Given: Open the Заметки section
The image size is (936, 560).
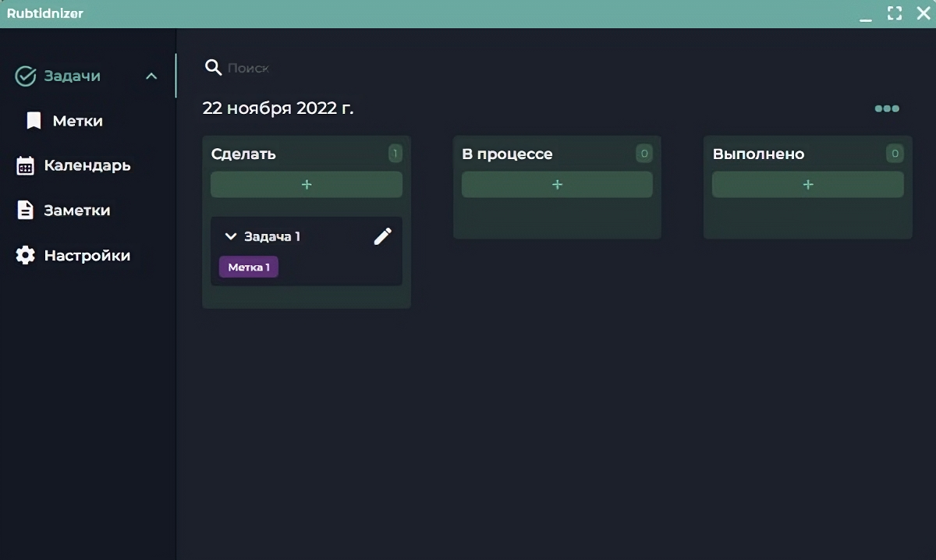Looking at the screenshot, I should click(x=77, y=211).
